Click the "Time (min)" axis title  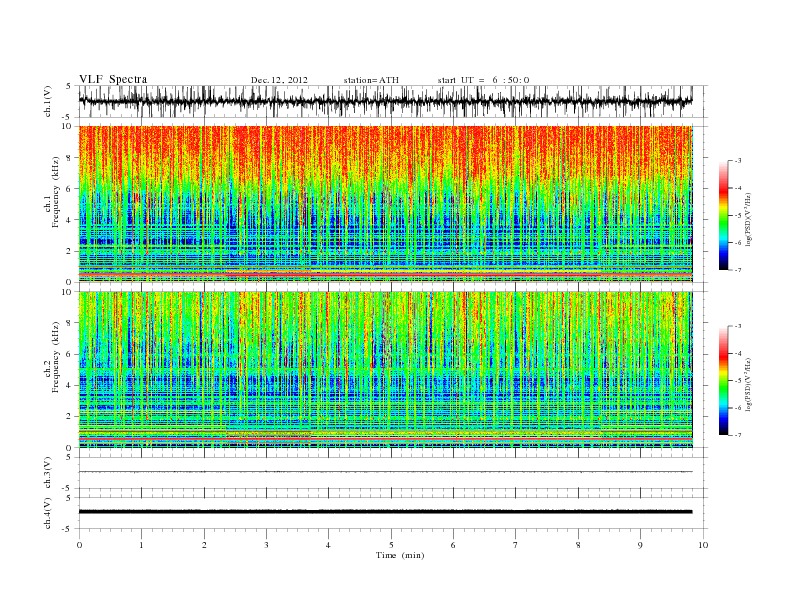(400, 555)
